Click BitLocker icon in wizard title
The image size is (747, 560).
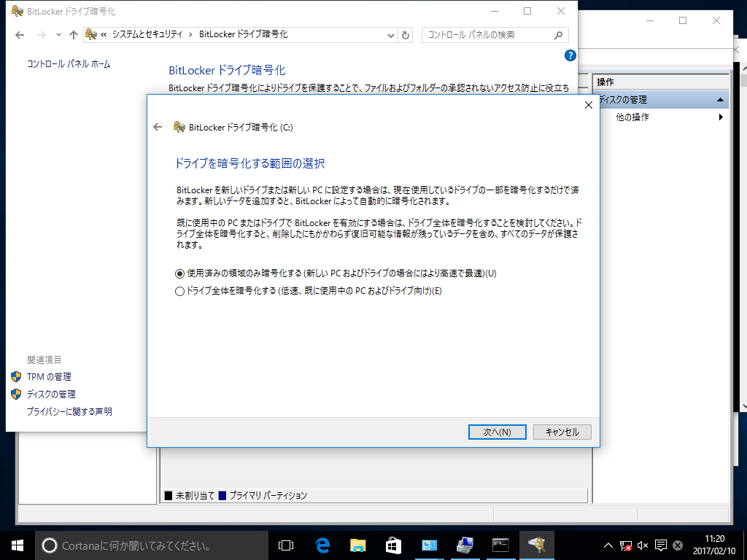click(x=179, y=127)
